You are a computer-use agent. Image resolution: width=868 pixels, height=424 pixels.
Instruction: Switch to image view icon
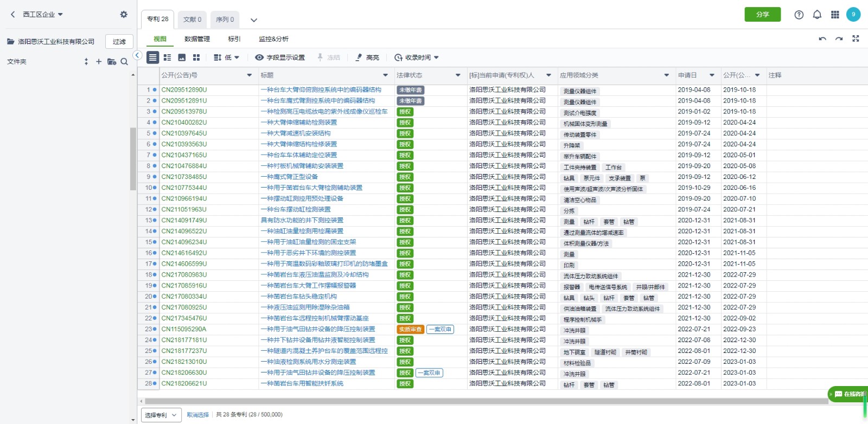[182, 57]
